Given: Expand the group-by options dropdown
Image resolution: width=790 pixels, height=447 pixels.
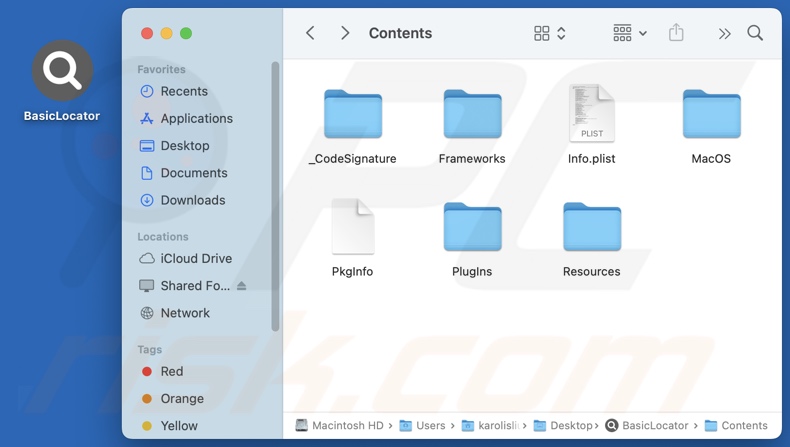Looking at the screenshot, I should (x=630, y=33).
